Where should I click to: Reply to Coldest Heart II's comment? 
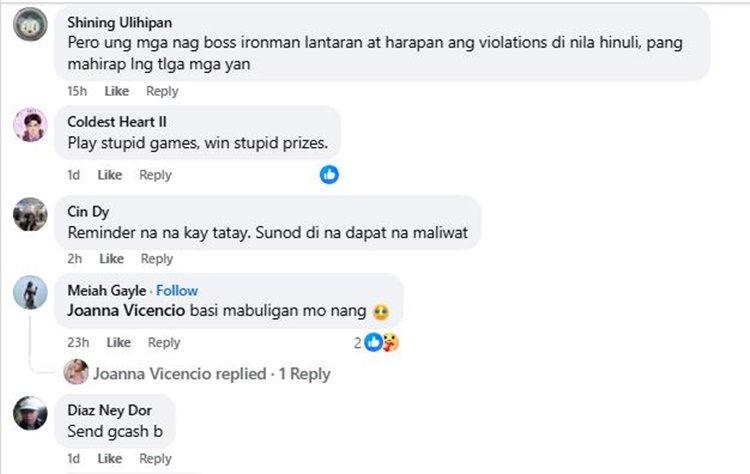click(x=155, y=175)
